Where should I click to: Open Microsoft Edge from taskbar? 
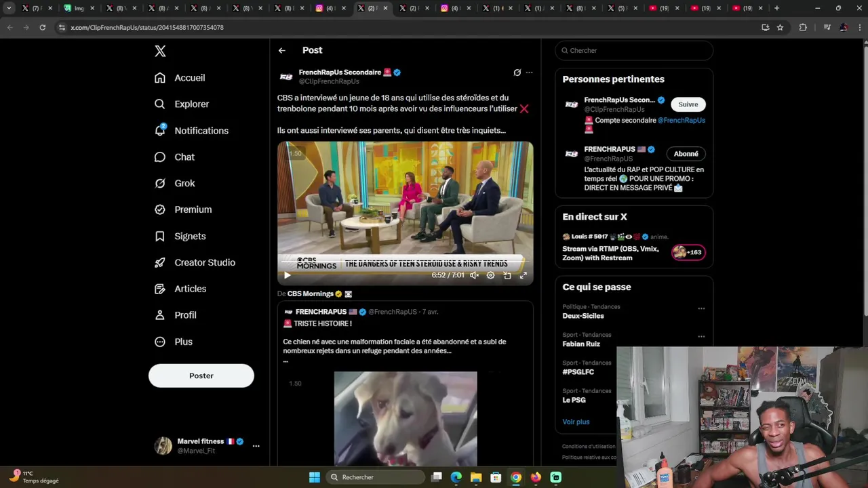(456, 477)
